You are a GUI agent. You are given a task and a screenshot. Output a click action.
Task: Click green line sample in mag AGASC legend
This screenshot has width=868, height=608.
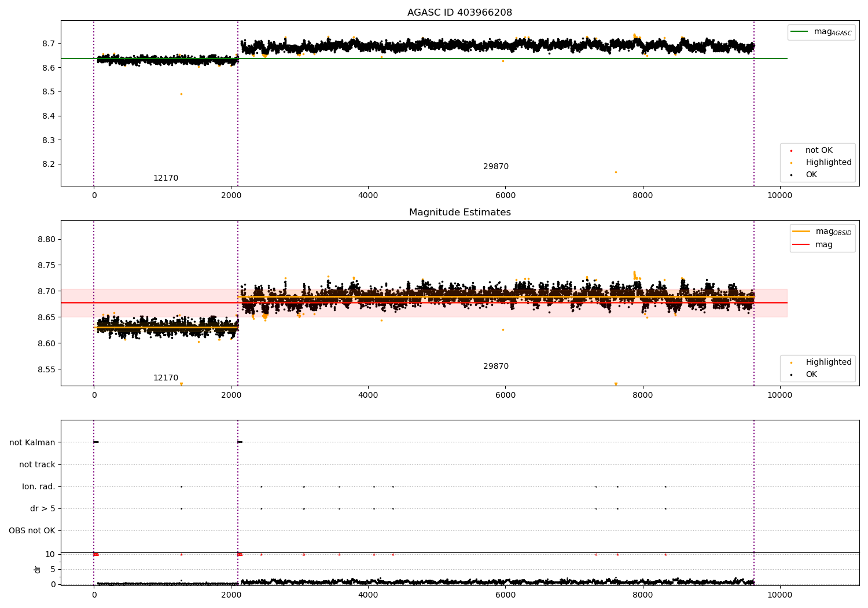click(x=799, y=32)
